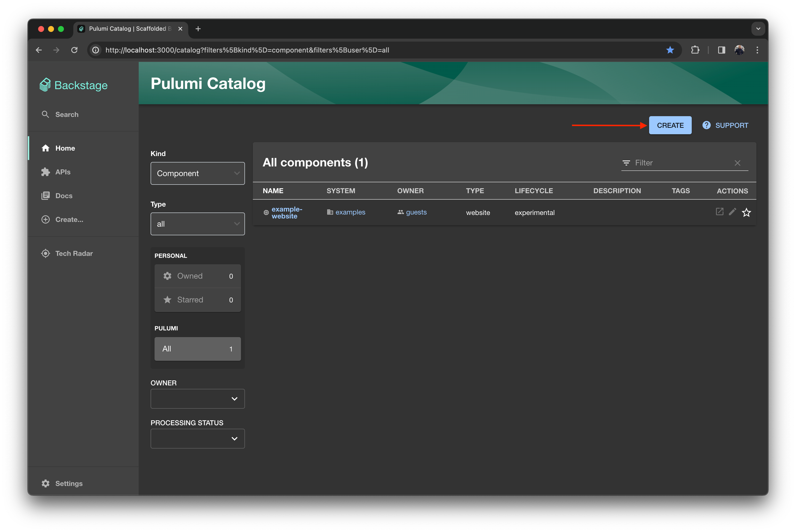Image resolution: width=796 pixels, height=532 pixels.
Task: Star the example-website component
Action: pyautogui.click(x=746, y=213)
